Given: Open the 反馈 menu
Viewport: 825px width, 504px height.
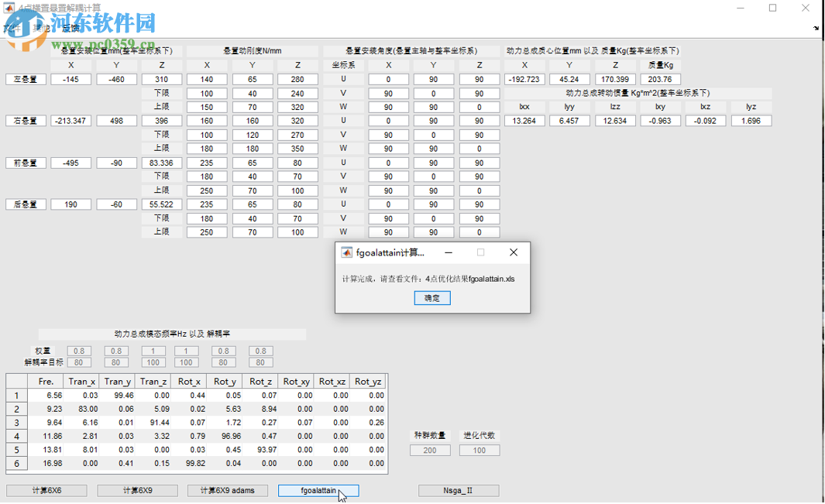Looking at the screenshot, I should click(70, 28).
